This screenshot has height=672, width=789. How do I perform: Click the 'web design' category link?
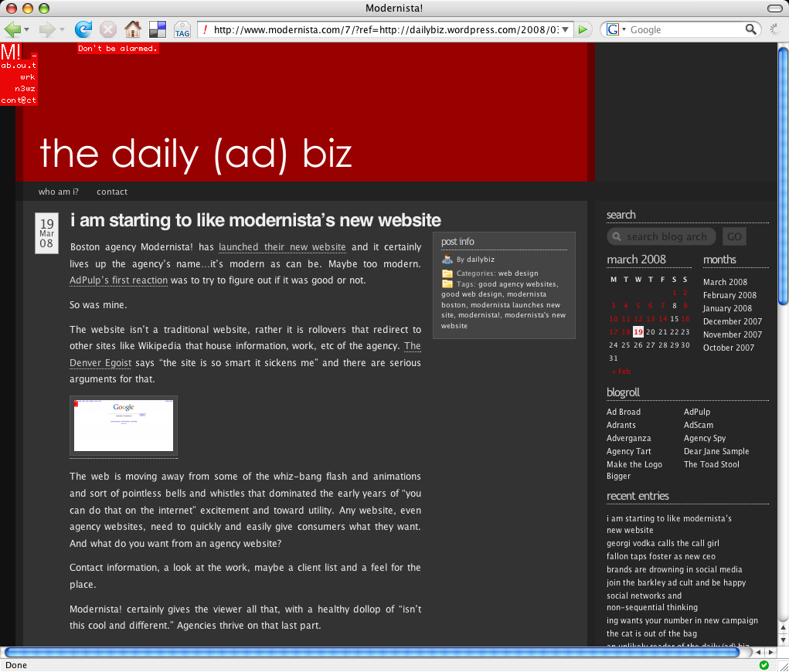pos(518,273)
